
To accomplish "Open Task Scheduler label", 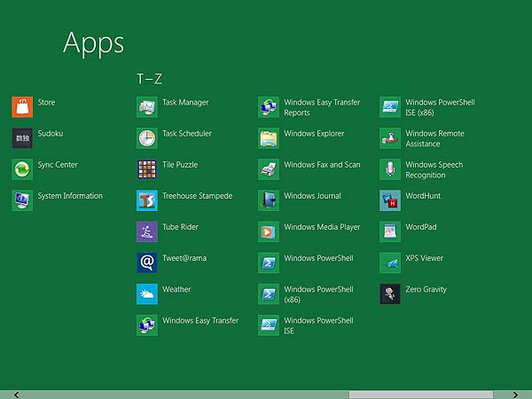I will (x=186, y=134).
